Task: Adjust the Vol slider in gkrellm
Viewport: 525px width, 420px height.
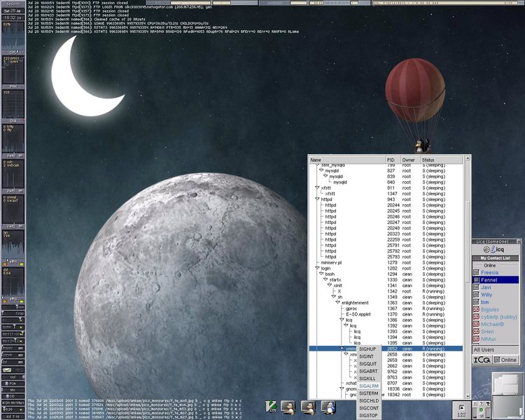Action: tap(13, 377)
